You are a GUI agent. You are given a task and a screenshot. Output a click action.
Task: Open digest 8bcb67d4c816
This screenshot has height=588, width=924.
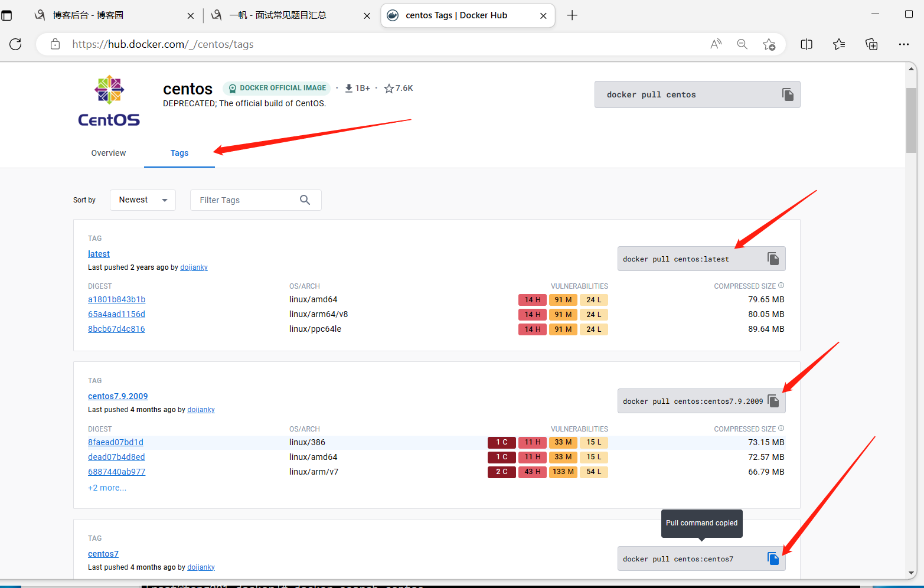[x=116, y=329]
